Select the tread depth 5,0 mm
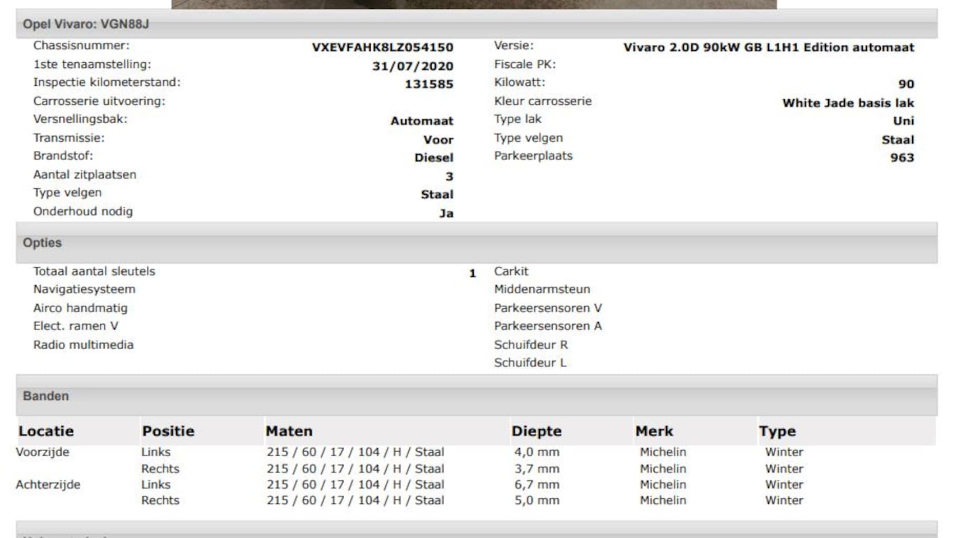This screenshot has height=538, width=980. point(537,500)
